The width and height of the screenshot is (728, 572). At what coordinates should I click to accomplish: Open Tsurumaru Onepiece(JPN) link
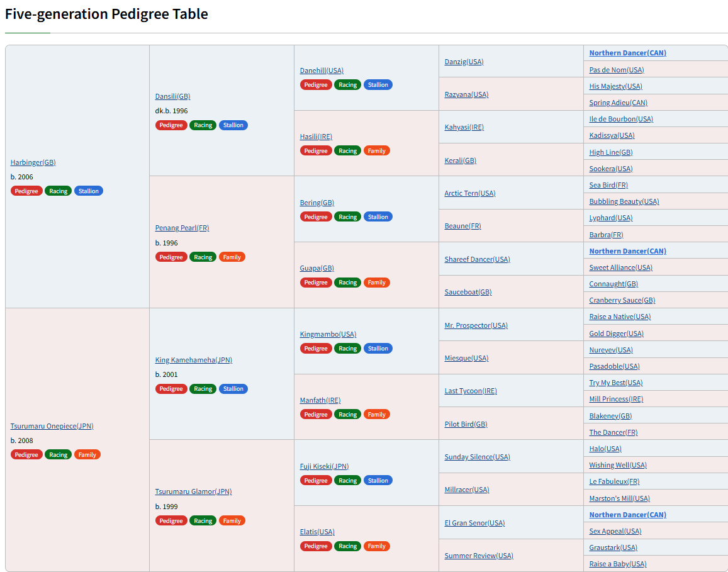tap(52, 426)
